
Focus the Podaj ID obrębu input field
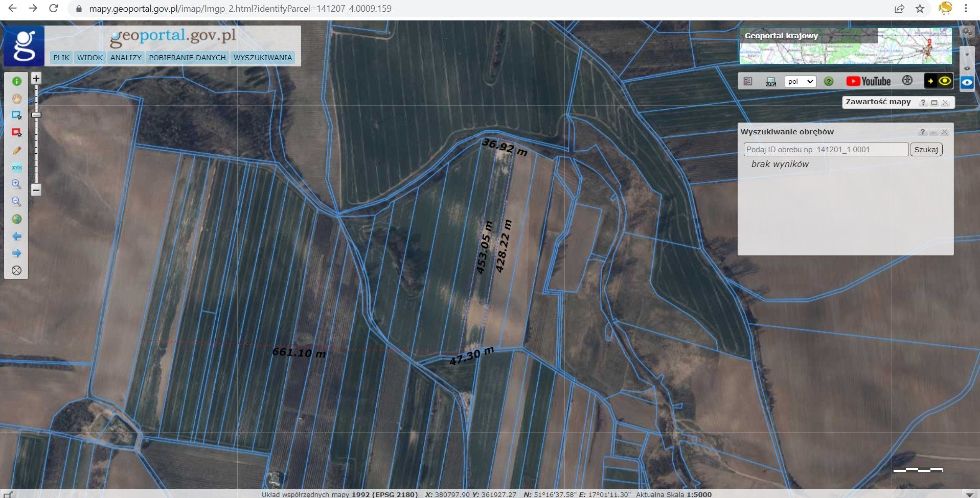point(826,150)
